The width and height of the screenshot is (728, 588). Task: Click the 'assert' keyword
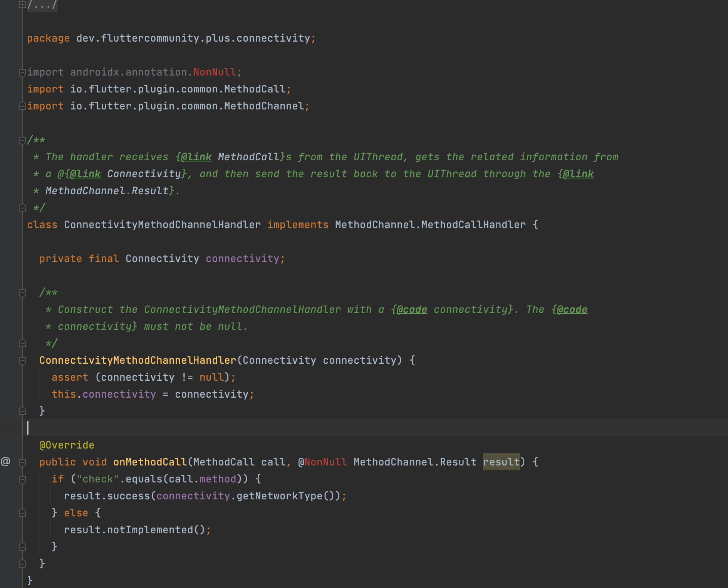click(70, 377)
